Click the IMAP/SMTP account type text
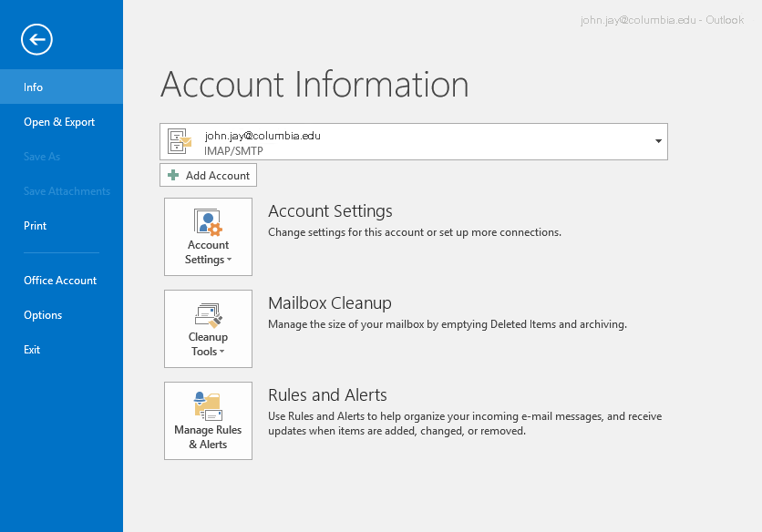Screen dimensions: 762x532 coord(233,150)
